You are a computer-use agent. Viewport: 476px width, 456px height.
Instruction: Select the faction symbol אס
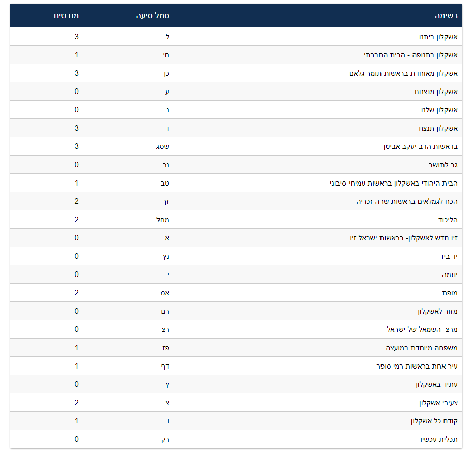164,293
